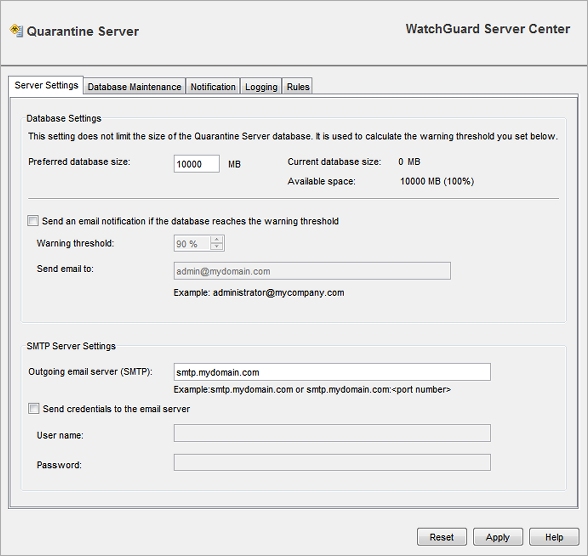Click the '10000 MB (100%)' available space value
The height and width of the screenshot is (556, 588).
point(437,181)
